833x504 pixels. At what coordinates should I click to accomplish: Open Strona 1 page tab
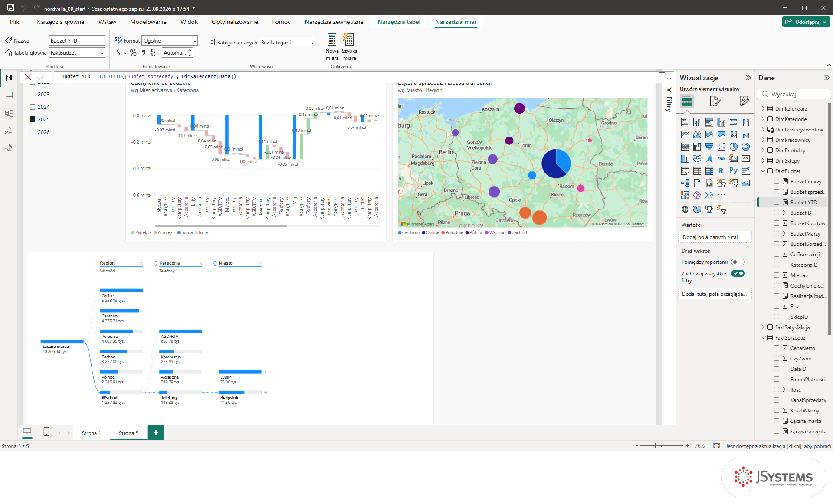pos(92,433)
